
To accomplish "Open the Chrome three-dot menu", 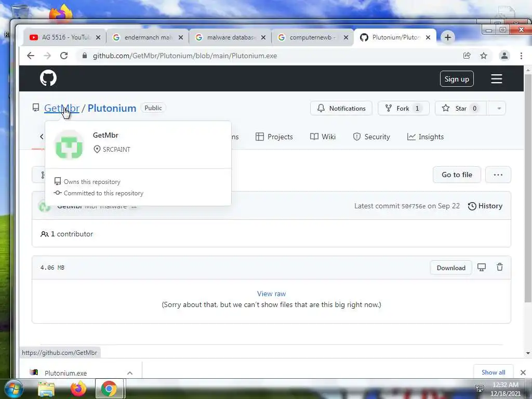I will (x=521, y=56).
